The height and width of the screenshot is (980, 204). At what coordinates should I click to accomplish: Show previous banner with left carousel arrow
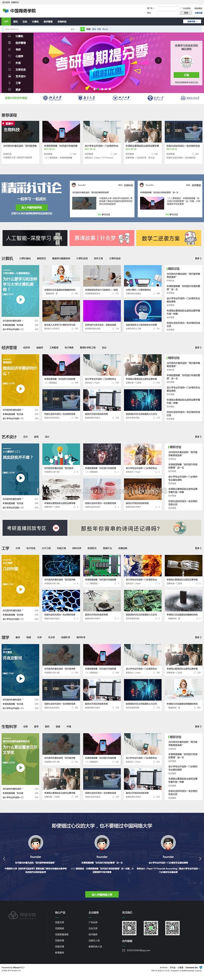pos(46,60)
